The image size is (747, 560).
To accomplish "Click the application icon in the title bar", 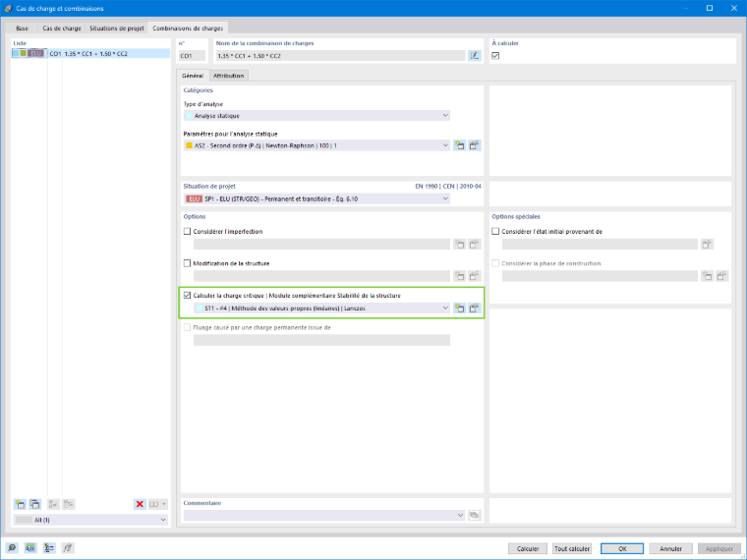I will 8,8.
